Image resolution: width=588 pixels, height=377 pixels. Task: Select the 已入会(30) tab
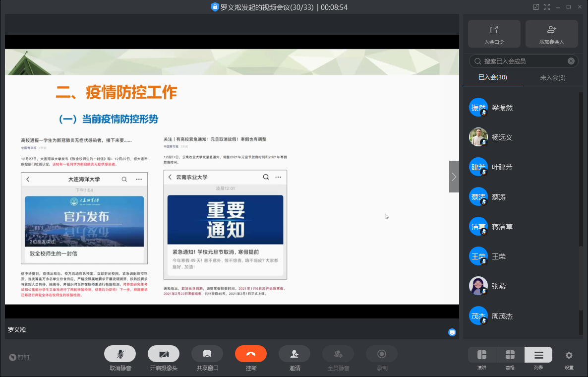492,78
